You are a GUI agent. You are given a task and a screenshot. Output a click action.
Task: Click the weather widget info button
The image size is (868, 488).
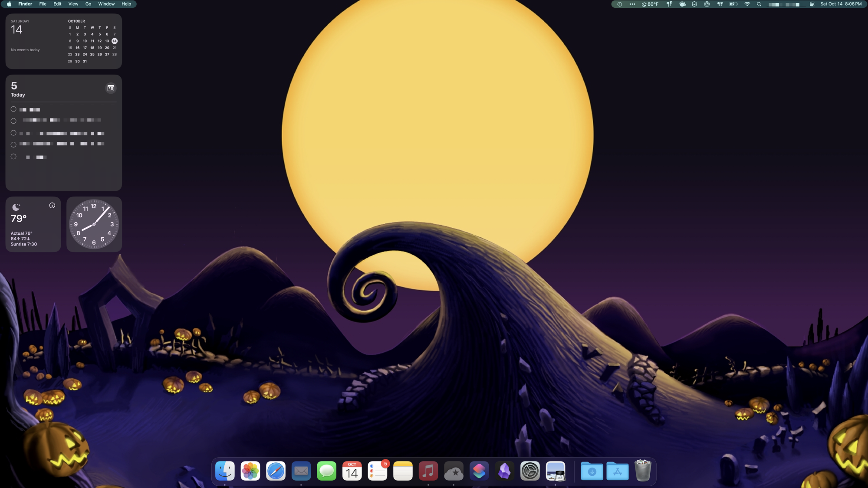pyautogui.click(x=52, y=206)
